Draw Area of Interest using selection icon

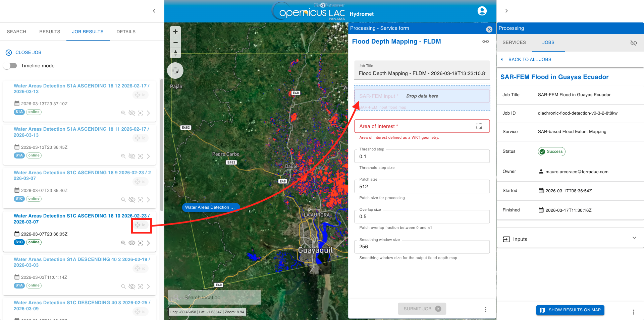[479, 126]
